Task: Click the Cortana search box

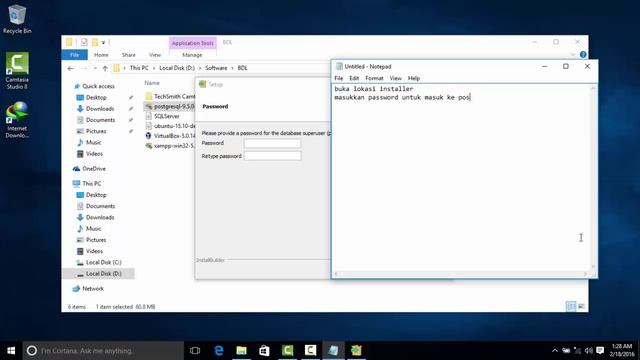Action: [103, 351]
